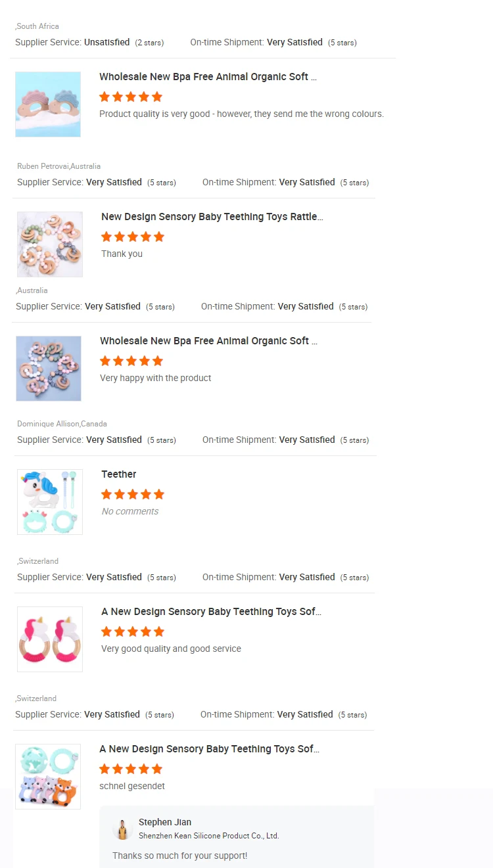Open the pink unicorn ring teether thumbnail
The height and width of the screenshot is (868, 493).
pyautogui.click(x=50, y=639)
